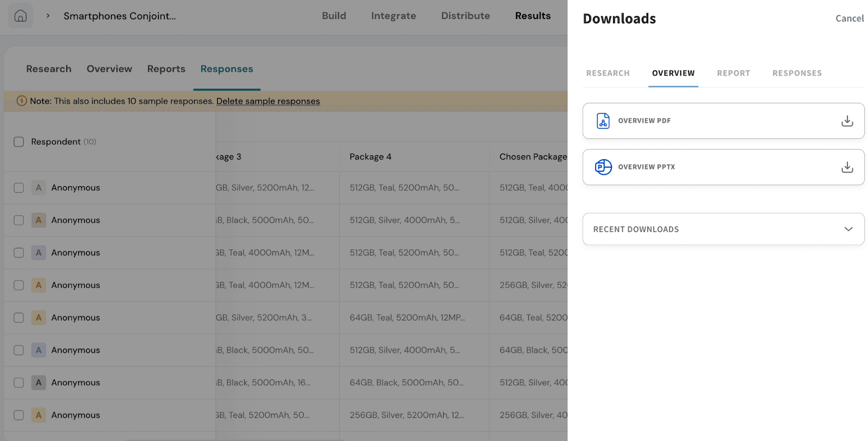This screenshot has height=441, width=868.
Task: Download the Overview PDF via arrow icon
Action: tap(847, 121)
